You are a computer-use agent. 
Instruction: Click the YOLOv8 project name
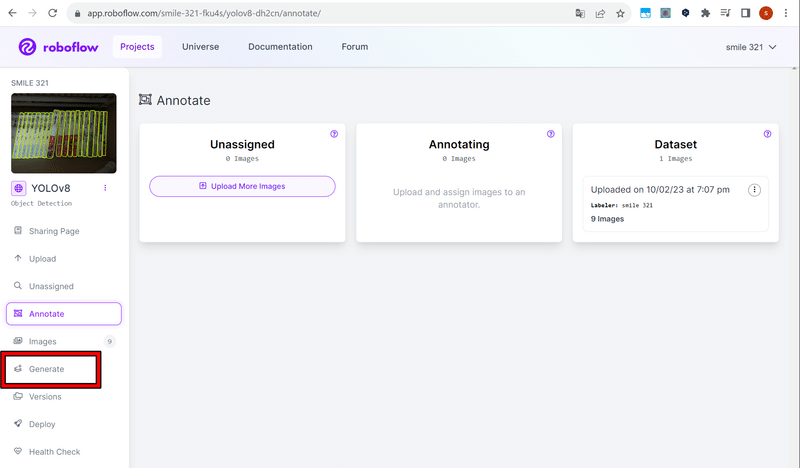click(x=51, y=188)
